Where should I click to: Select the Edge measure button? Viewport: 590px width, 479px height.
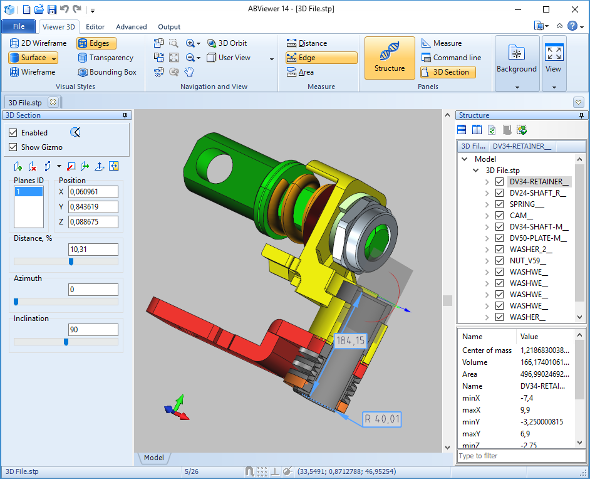[x=321, y=58]
